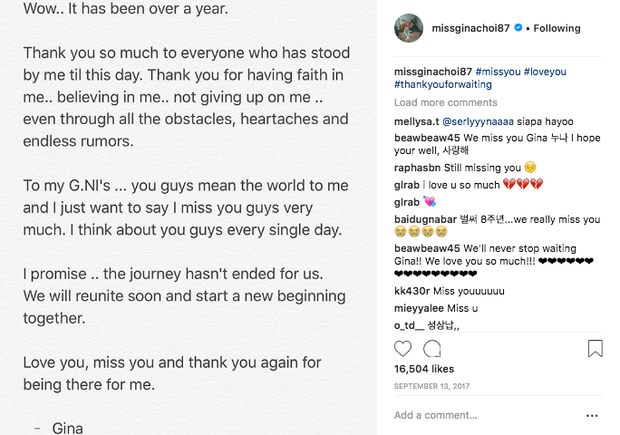Image resolution: width=620 pixels, height=435 pixels.
Task: Click missginachoi87's profile picture
Action: click(x=407, y=28)
